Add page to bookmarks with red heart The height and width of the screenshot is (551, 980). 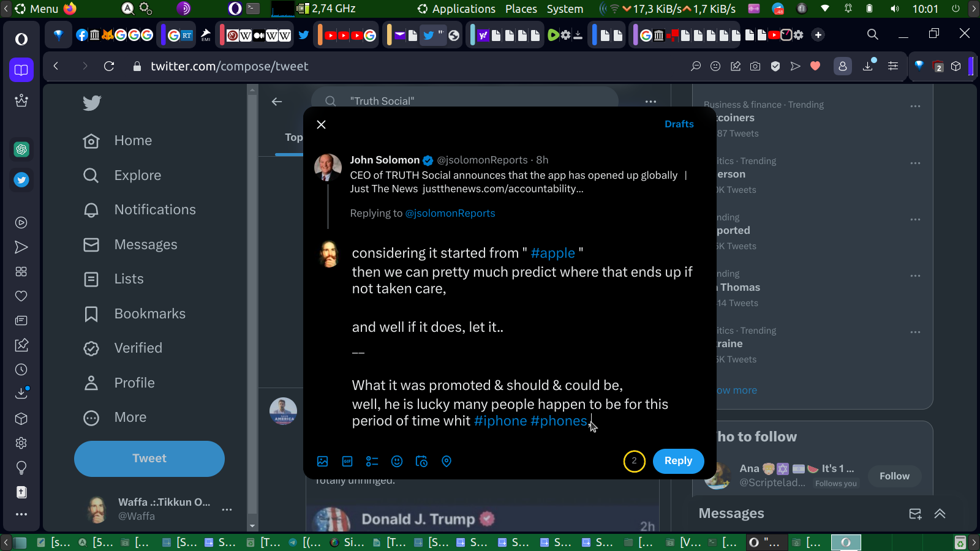click(815, 66)
